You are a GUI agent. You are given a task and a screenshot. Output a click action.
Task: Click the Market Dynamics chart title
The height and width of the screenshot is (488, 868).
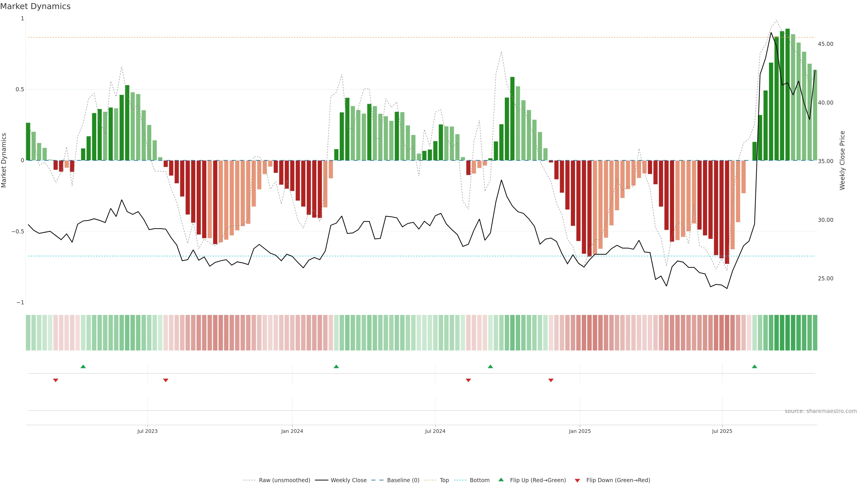click(x=35, y=6)
